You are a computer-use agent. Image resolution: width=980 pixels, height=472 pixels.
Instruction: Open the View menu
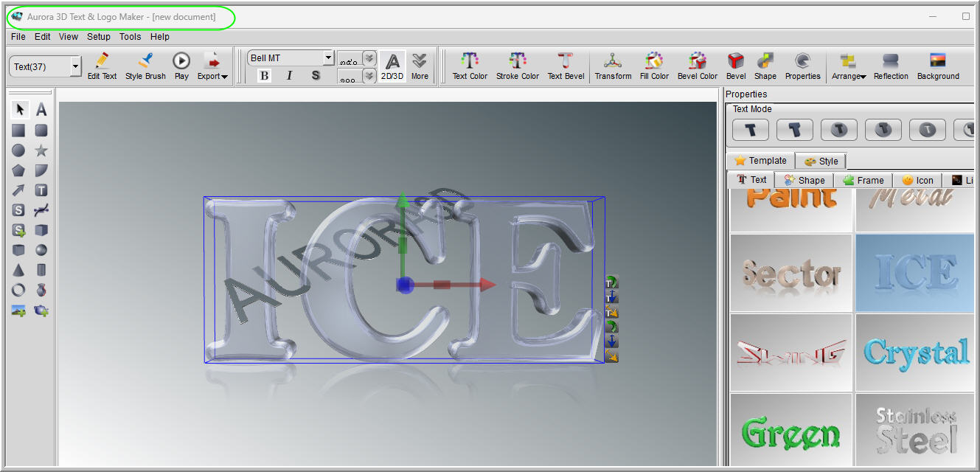[69, 37]
